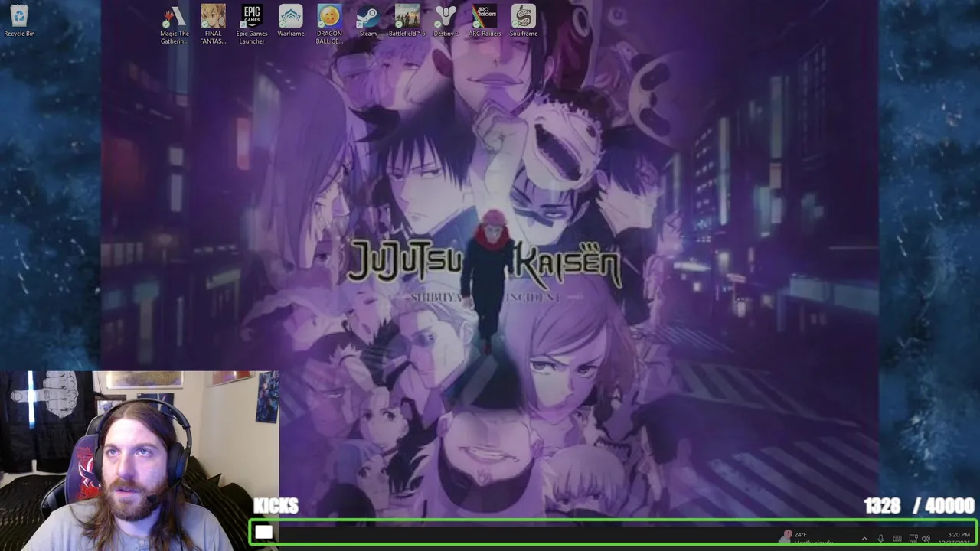Open the volume speaker tray icon
Viewport: 980px width, 551px height.
pyautogui.click(x=926, y=539)
